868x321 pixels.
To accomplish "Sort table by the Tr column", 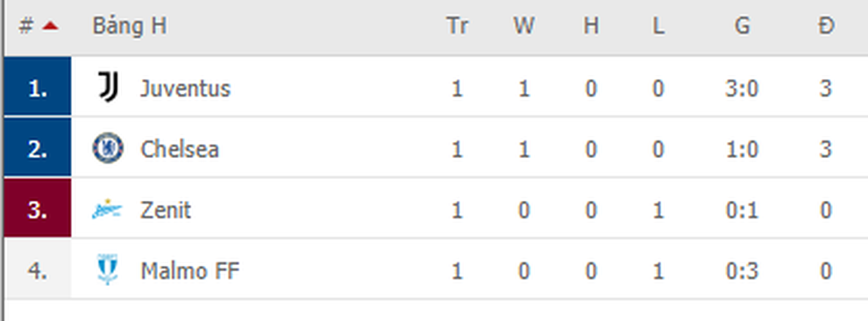I will click(x=458, y=26).
